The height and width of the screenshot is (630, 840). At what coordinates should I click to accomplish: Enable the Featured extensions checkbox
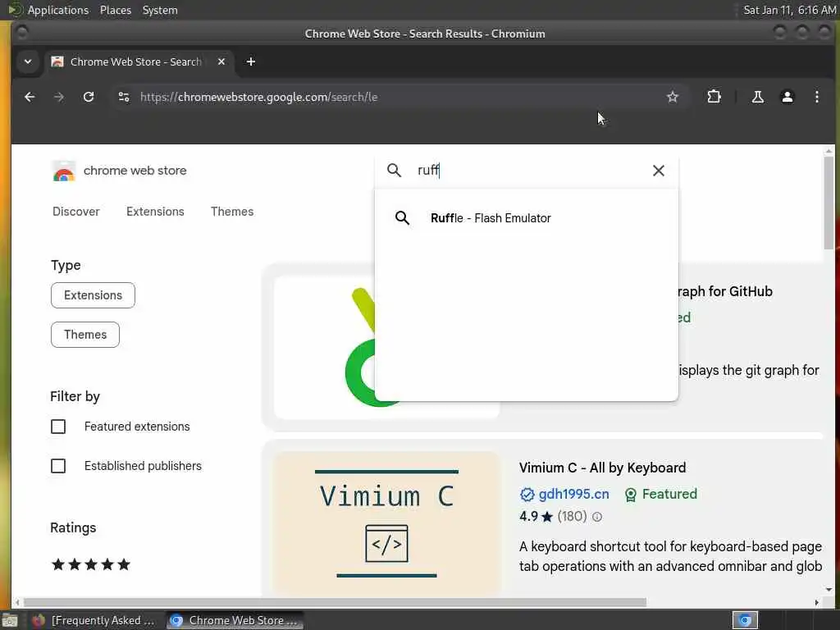tap(58, 427)
